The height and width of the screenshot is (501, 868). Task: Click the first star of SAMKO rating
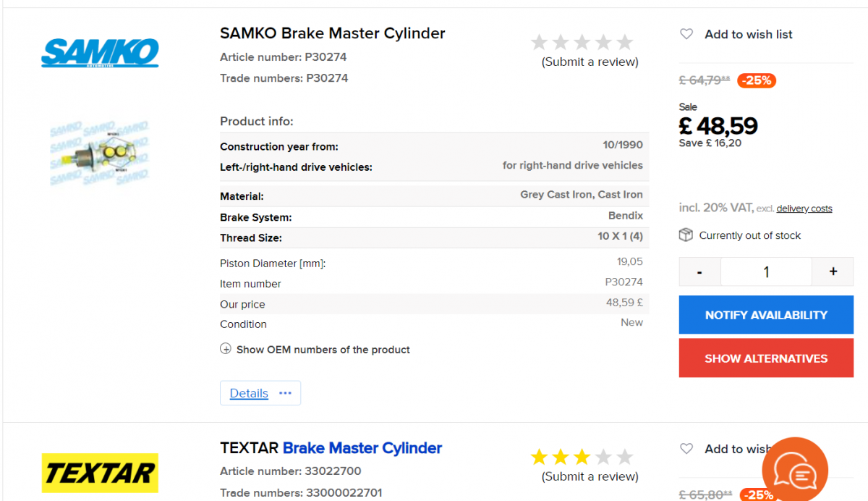(x=539, y=42)
